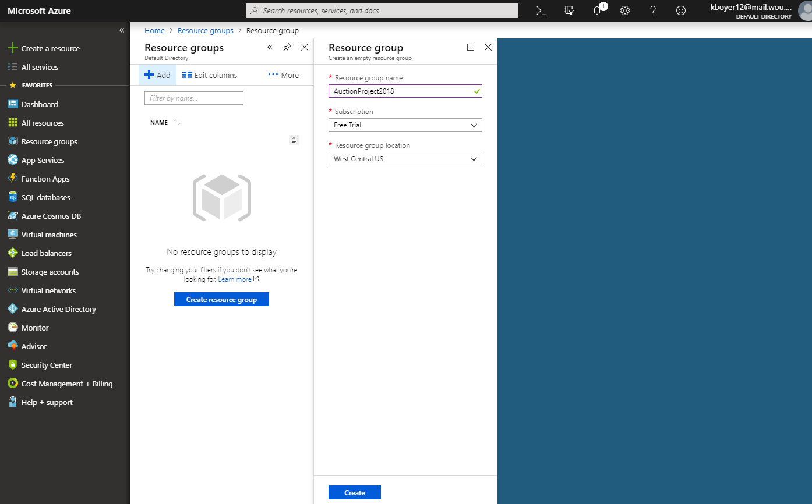Image resolution: width=812 pixels, height=504 pixels.
Task: Click the Filter by name field
Action: 193,98
